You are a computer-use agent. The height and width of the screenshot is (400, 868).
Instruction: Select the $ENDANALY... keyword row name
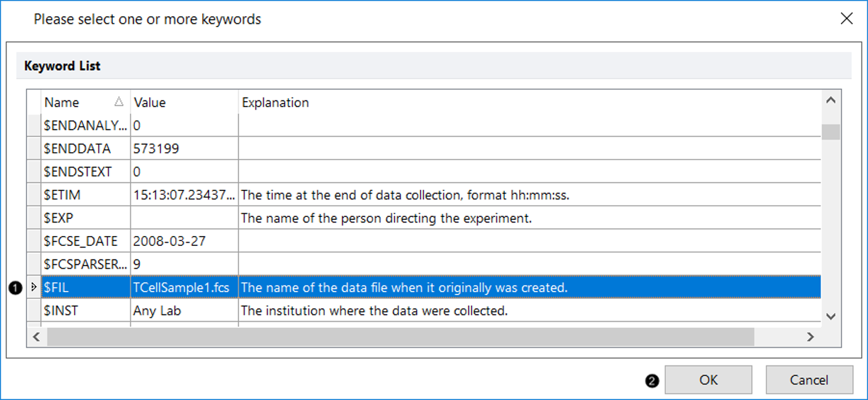(x=85, y=125)
